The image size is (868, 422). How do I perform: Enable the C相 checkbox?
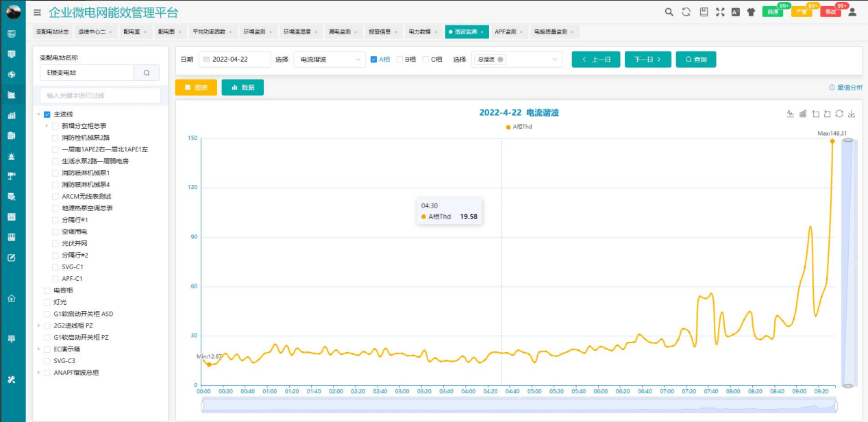click(425, 60)
